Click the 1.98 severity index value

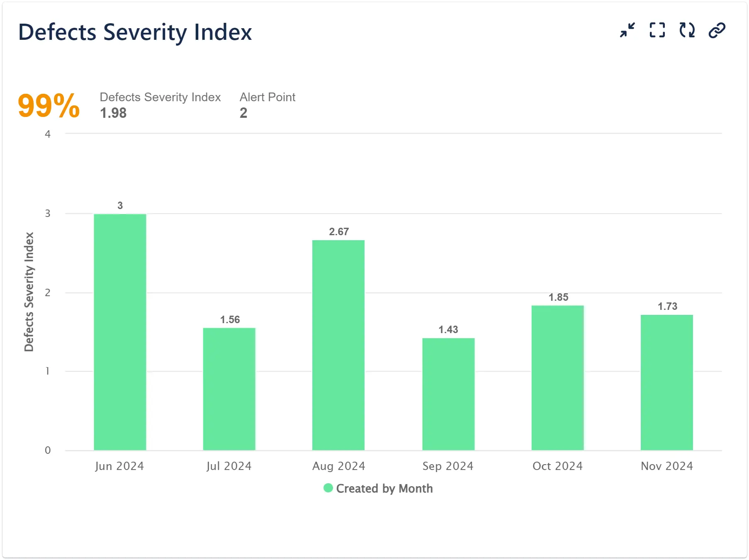[x=113, y=113]
